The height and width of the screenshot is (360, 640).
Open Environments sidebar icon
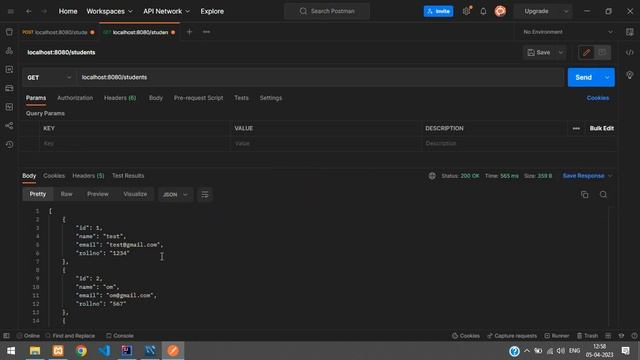[9, 70]
